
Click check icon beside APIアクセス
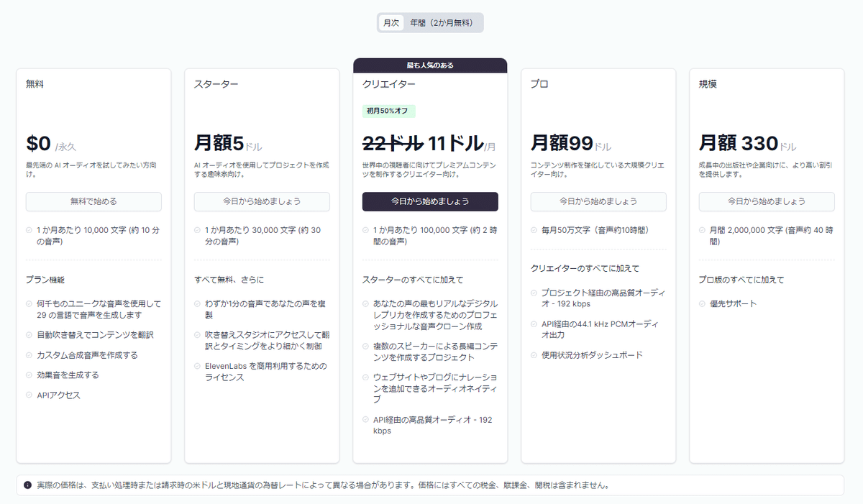29,395
